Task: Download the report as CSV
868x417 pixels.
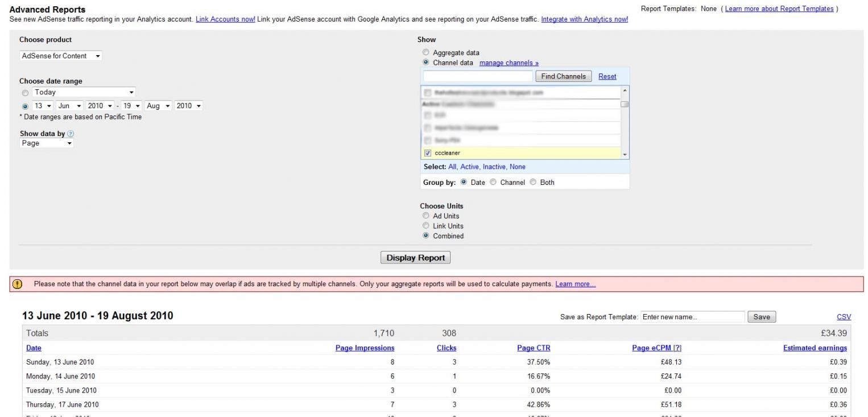Action: tap(844, 317)
